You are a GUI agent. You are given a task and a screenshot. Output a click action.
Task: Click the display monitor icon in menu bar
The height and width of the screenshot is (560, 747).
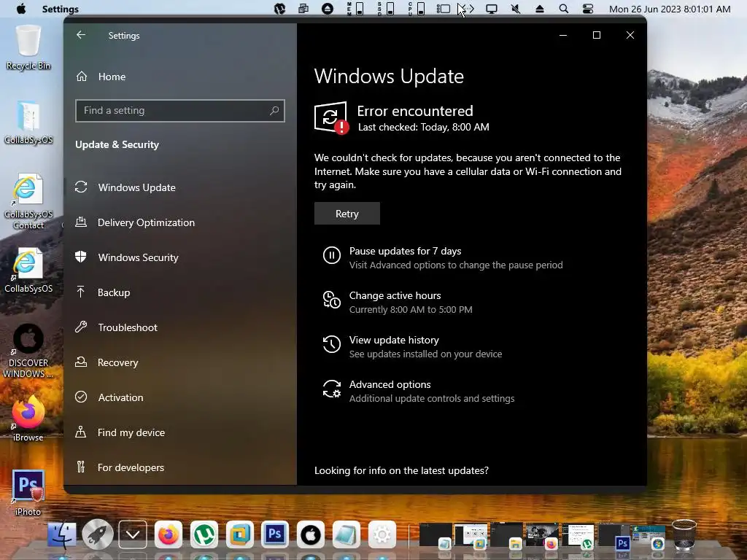click(x=492, y=9)
